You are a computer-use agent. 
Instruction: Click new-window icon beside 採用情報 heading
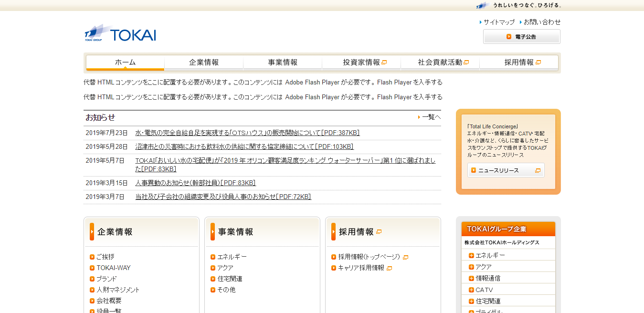(x=379, y=232)
